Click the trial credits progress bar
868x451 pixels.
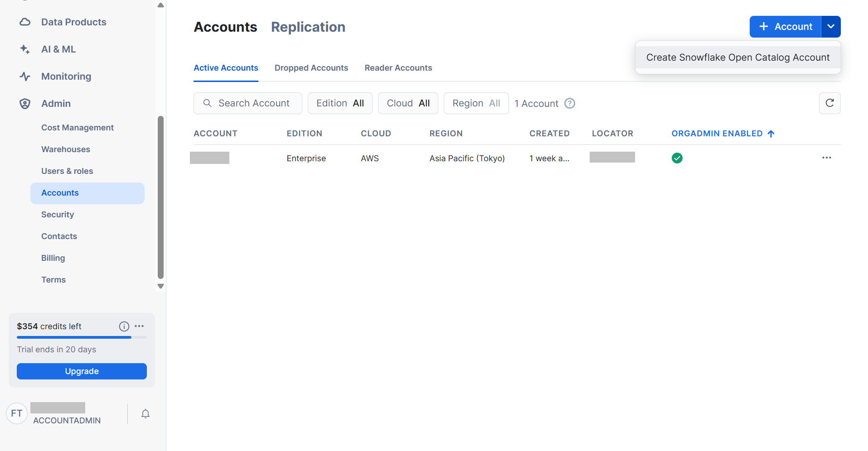pos(82,337)
